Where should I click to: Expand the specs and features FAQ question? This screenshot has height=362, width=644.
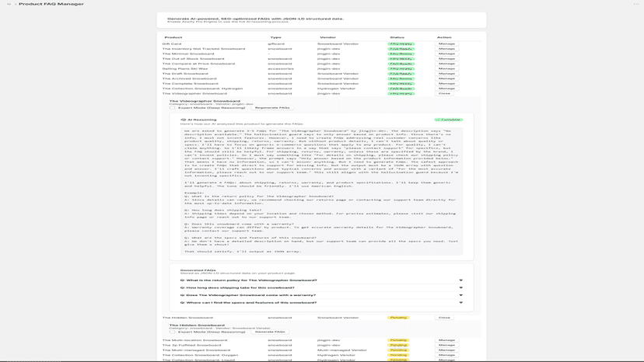(x=321, y=302)
